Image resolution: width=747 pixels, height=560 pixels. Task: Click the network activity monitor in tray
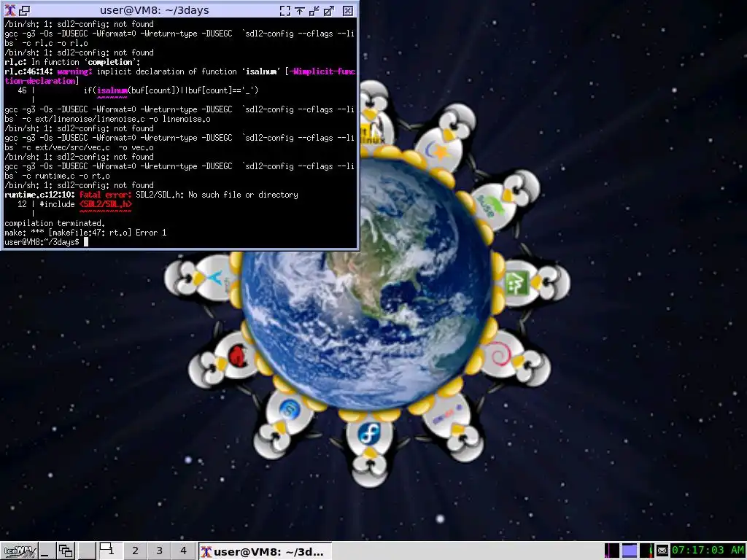pyautogui.click(x=647, y=551)
